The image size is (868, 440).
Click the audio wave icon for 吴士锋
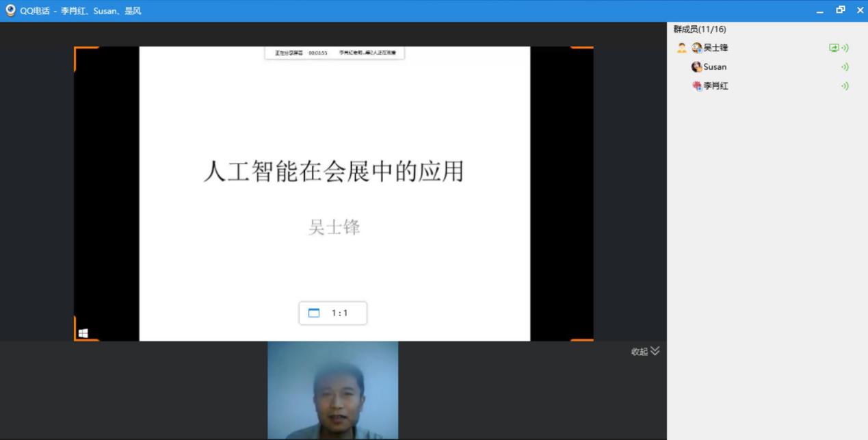[845, 48]
